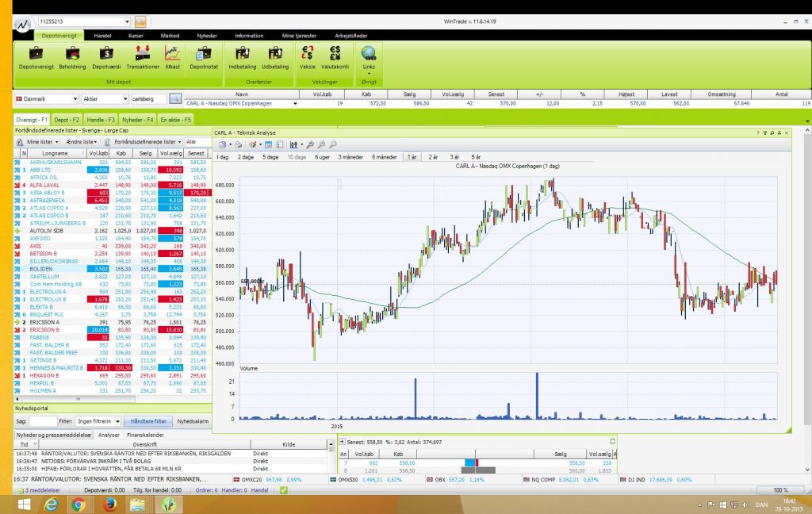Viewport: 812px width, 514px height.
Task: Open File Explorer from the taskbar
Action: (137, 504)
